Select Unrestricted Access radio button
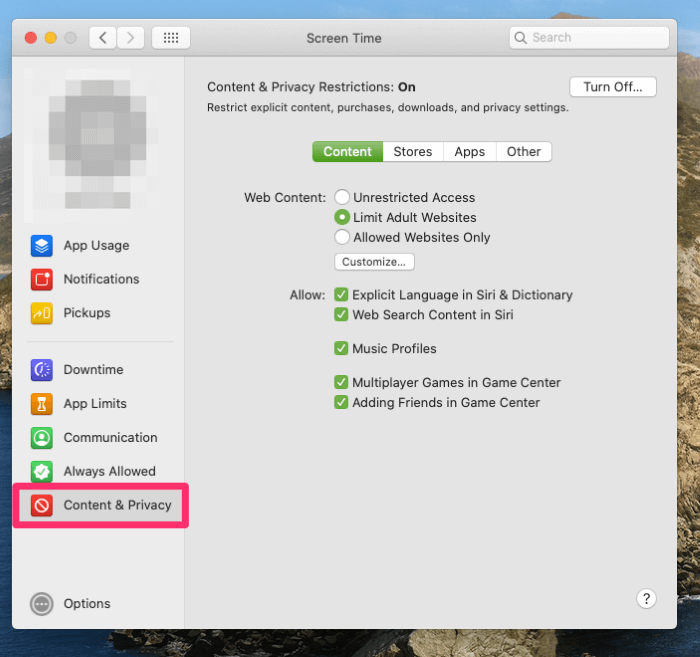Viewport: 700px width, 657px height. pyautogui.click(x=342, y=197)
